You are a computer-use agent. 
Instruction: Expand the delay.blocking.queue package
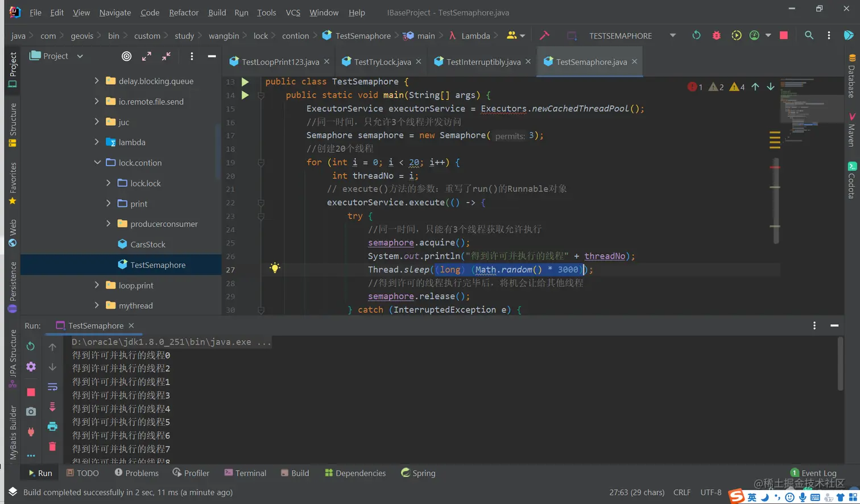click(97, 81)
